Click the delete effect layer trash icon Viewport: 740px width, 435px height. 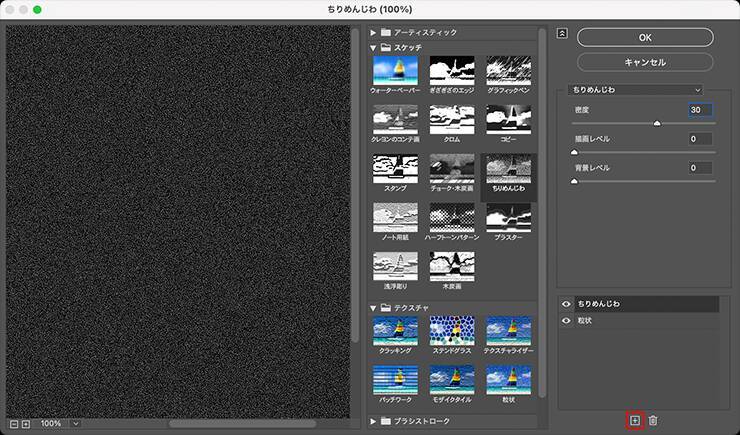point(652,421)
